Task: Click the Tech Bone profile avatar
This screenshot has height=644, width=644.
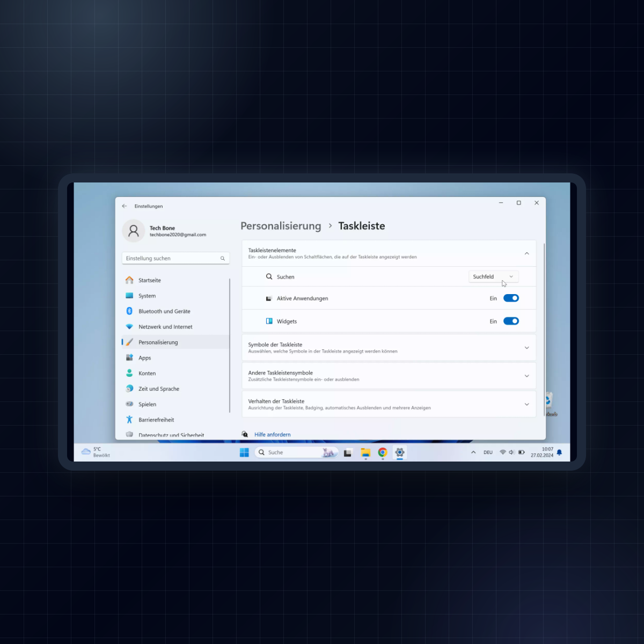Action: pos(134,231)
